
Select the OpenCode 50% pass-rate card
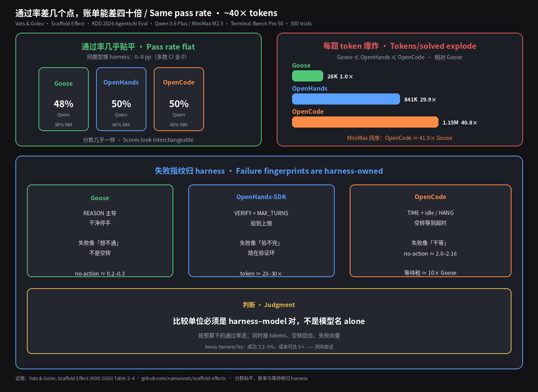[x=179, y=99]
